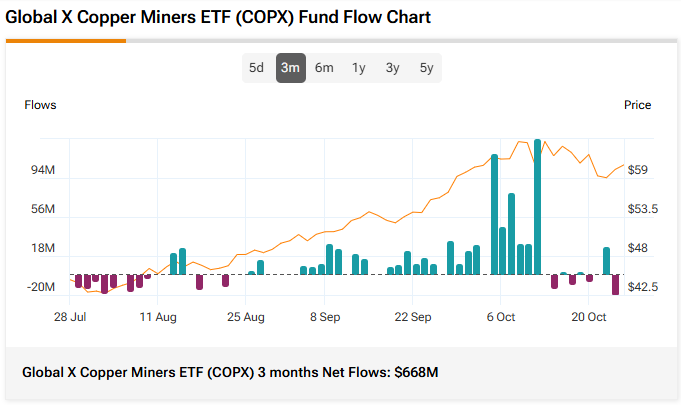
Task: Open the 3y time range view
Action: coord(393,68)
